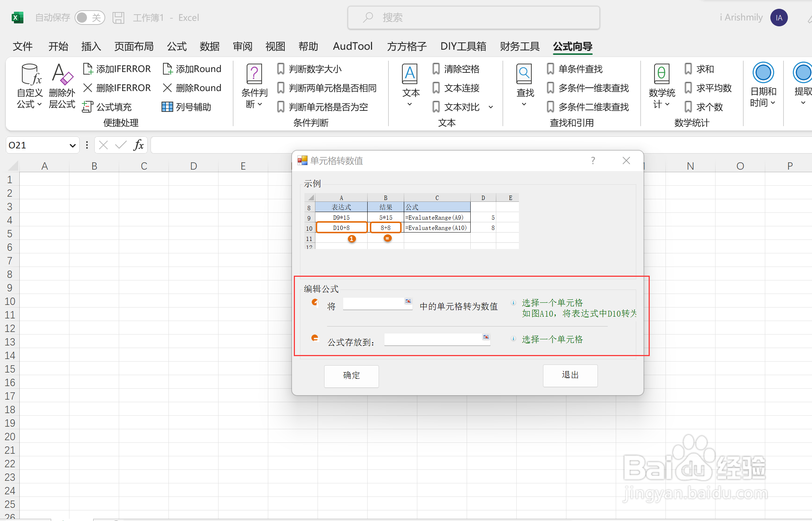Switch to the DIY工具箱 tab

tap(463, 46)
